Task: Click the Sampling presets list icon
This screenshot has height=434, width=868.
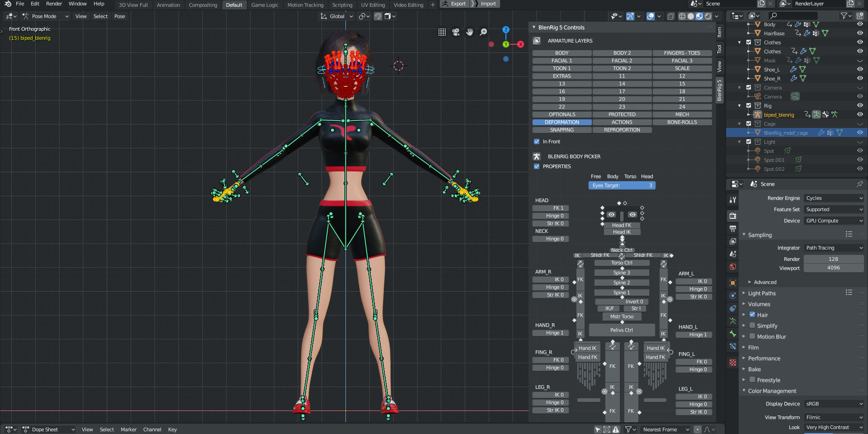Action: point(849,234)
